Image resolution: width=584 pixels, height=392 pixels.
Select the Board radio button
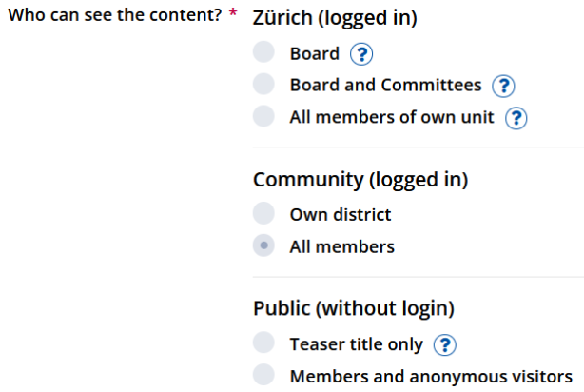(263, 53)
